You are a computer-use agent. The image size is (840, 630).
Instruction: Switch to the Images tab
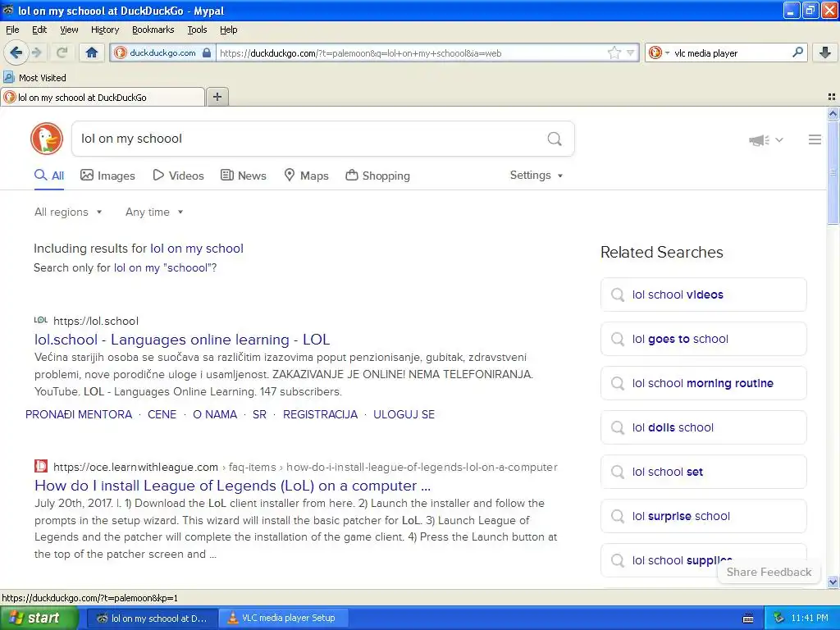[107, 176]
